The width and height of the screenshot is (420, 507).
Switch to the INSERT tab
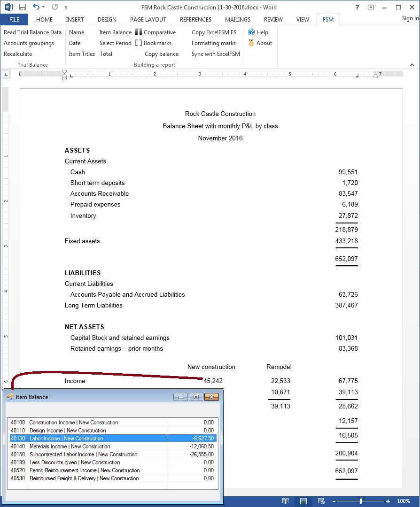[75, 19]
